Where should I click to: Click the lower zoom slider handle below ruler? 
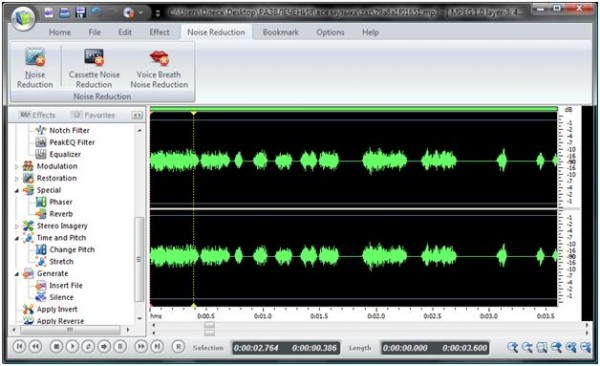pyautogui.click(x=209, y=333)
